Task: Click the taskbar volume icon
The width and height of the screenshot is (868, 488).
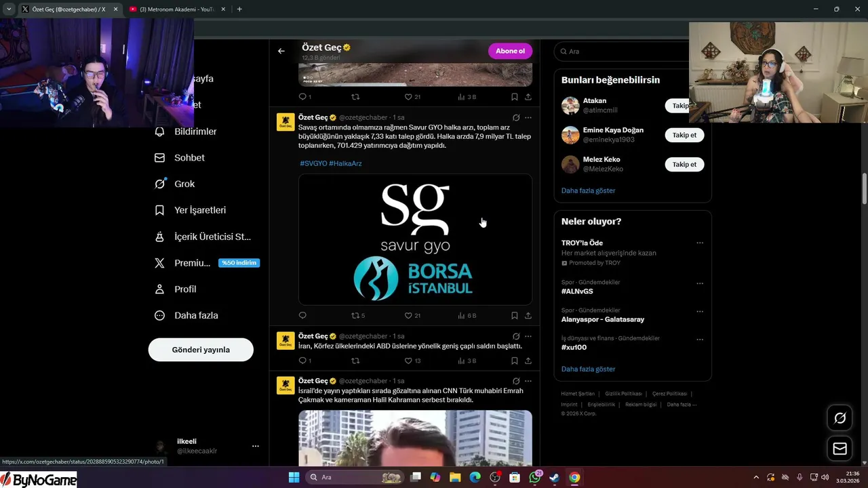Action: (825, 477)
